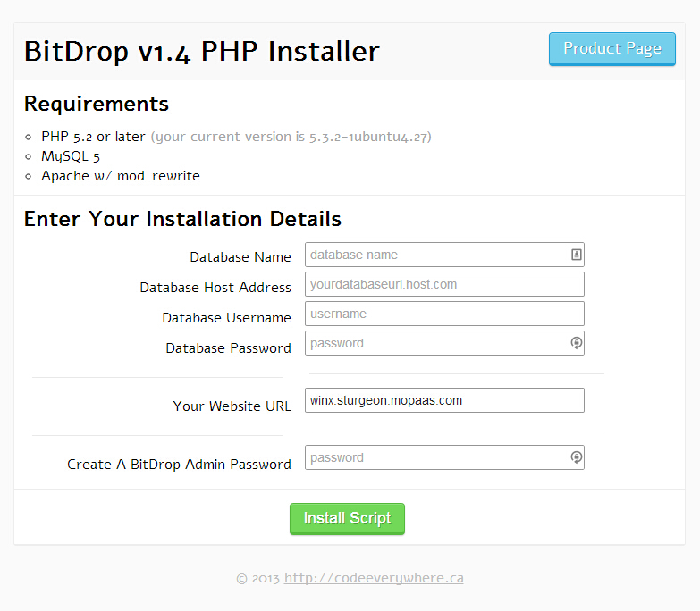The height and width of the screenshot is (611, 700).
Task: Click the Database Name label
Action: (x=240, y=257)
